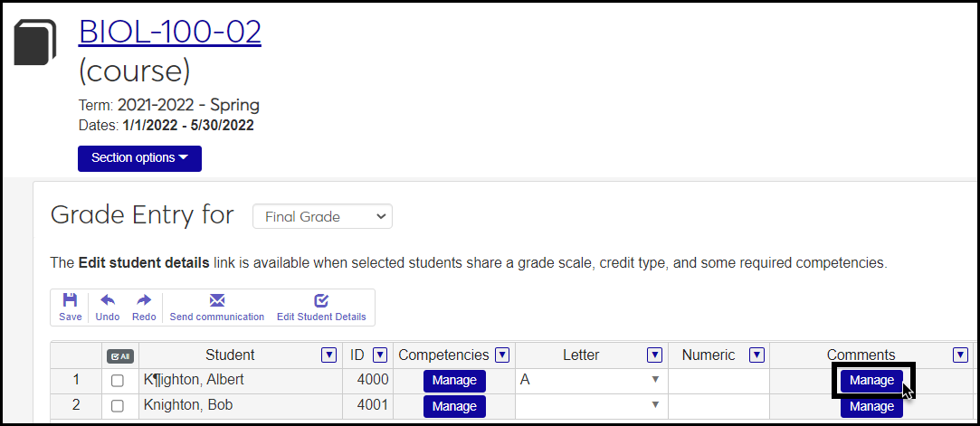Open the BIOL-100-02 course link
This screenshot has width=980, height=426.
click(x=170, y=32)
